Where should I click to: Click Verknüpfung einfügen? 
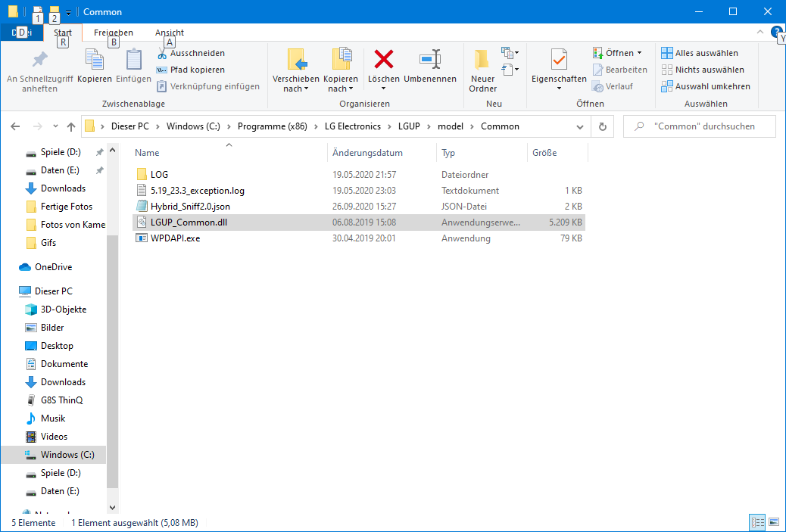pyautogui.click(x=208, y=86)
